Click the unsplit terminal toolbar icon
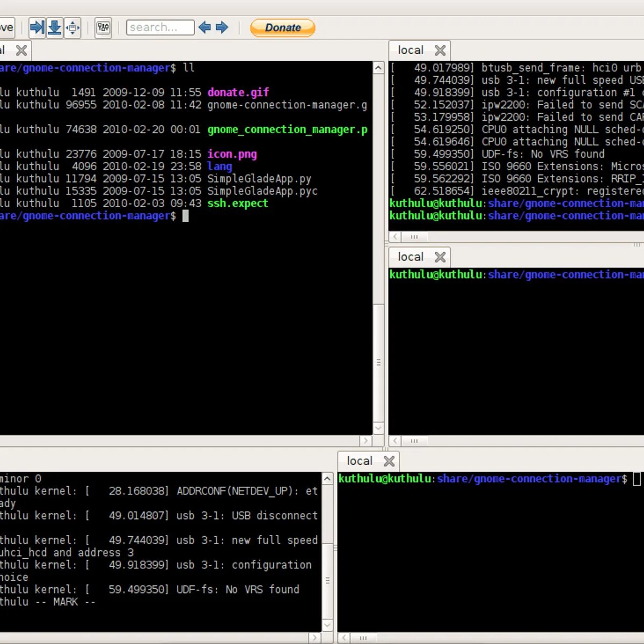Screen dimensions: 644x644 (x=72, y=27)
